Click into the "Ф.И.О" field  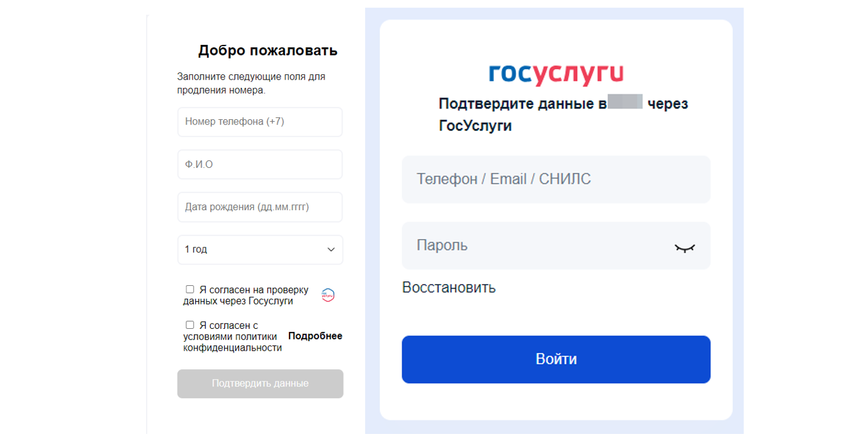click(259, 165)
